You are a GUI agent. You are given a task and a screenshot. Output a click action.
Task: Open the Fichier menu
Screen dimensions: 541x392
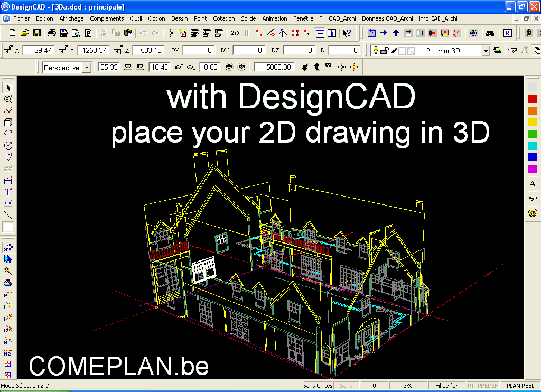[21, 18]
